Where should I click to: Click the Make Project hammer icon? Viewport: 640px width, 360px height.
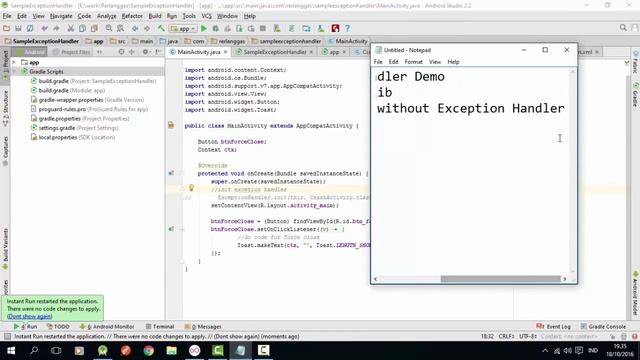(x=161, y=28)
